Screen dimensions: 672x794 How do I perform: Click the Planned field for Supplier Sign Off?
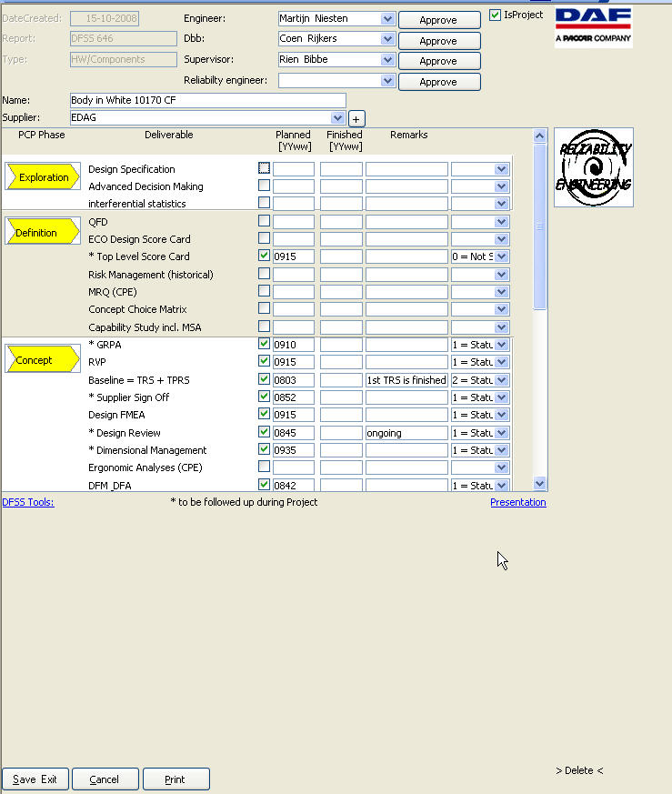click(294, 397)
